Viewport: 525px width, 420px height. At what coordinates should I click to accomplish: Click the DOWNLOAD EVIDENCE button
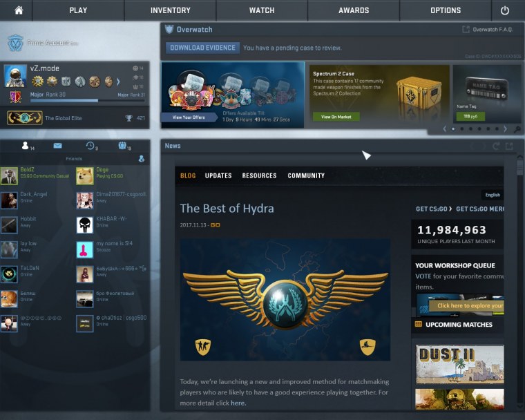pyautogui.click(x=202, y=48)
